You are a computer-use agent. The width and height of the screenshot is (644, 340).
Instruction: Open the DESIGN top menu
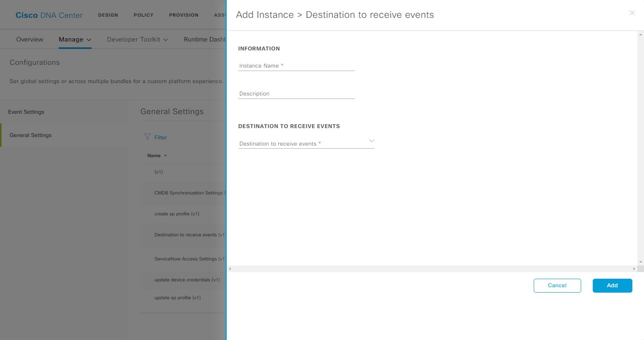click(x=108, y=15)
